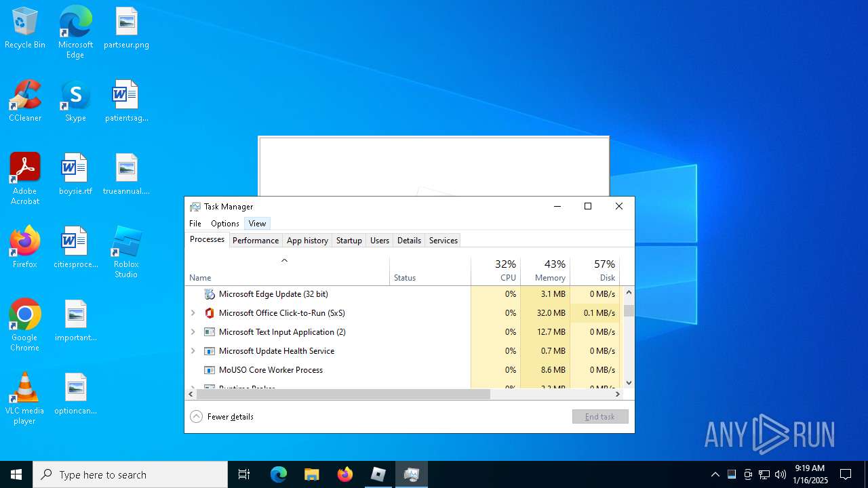Select the Processes tab

(207, 239)
